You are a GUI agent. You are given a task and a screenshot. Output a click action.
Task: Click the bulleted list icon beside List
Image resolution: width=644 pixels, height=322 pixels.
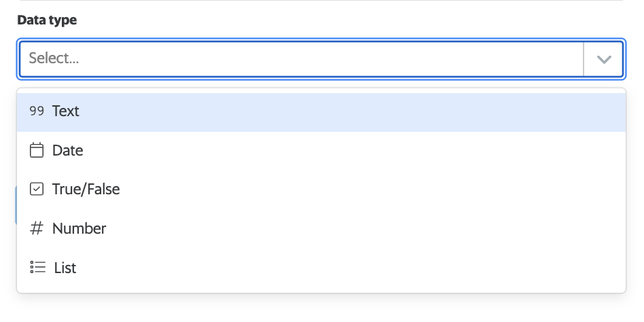tap(38, 268)
